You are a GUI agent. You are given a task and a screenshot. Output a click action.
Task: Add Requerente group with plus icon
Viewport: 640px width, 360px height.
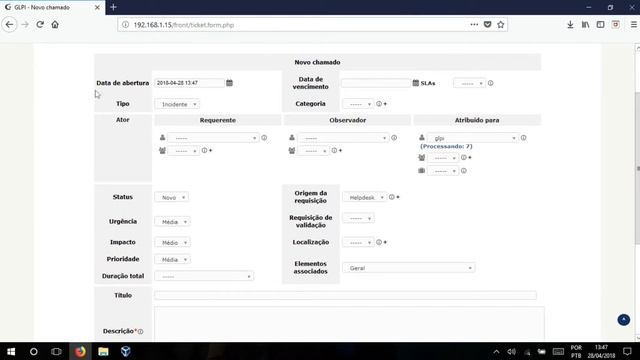[x=211, y=151]
